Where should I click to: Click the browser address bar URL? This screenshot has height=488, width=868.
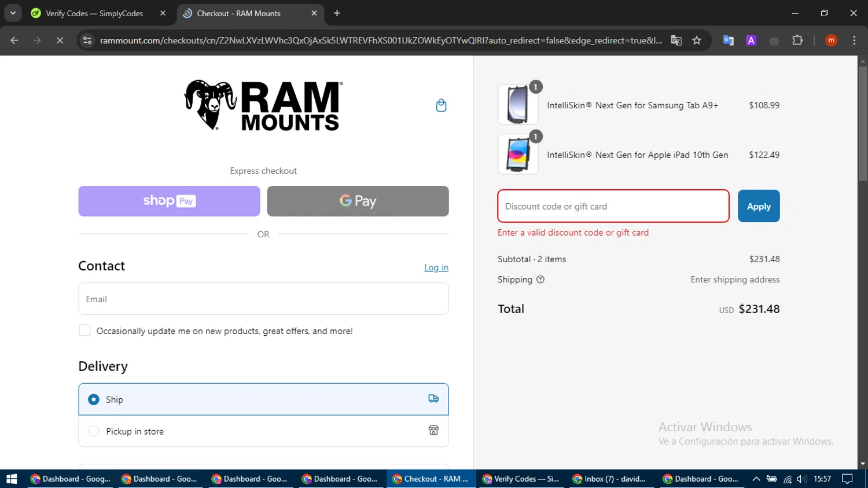click(381, 41)
